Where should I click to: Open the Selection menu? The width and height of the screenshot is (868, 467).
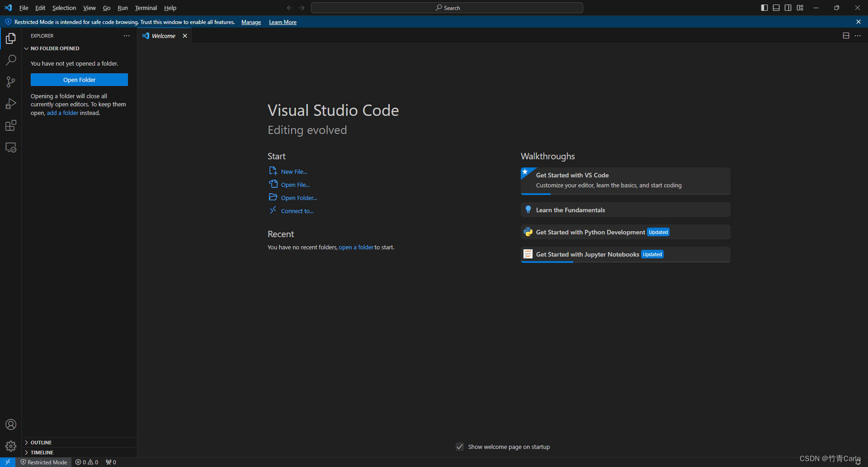coord(64,8)
